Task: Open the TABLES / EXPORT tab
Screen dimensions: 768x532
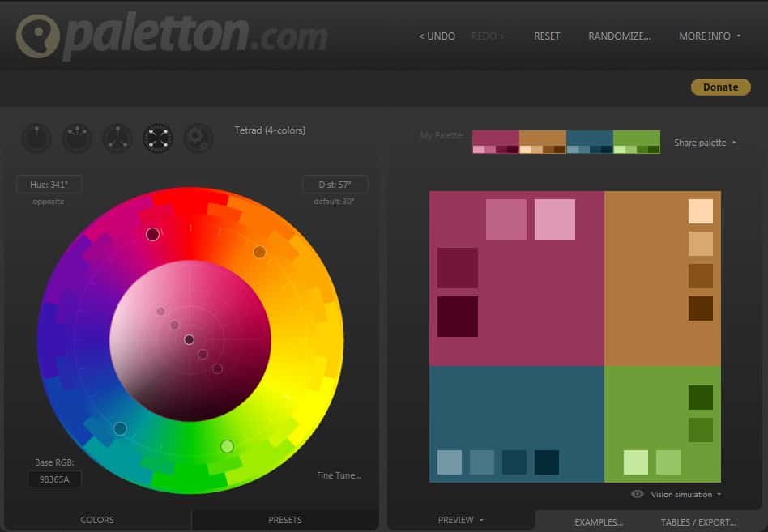Action: pos(698,522)
